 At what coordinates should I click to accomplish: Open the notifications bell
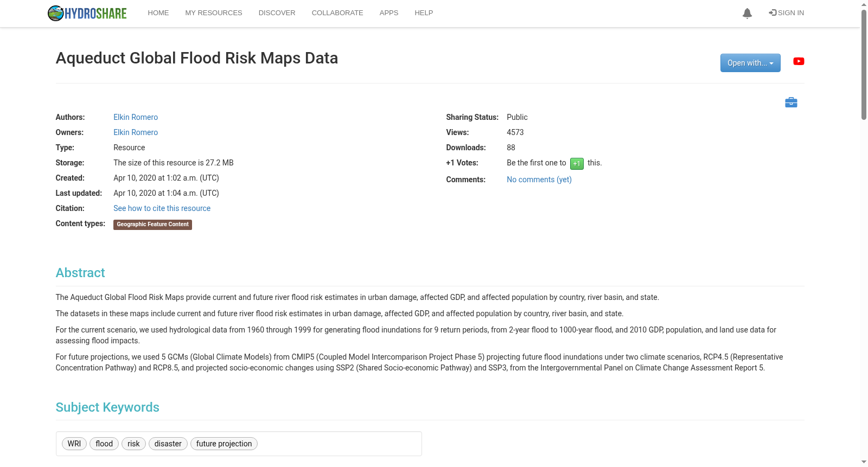747,13
